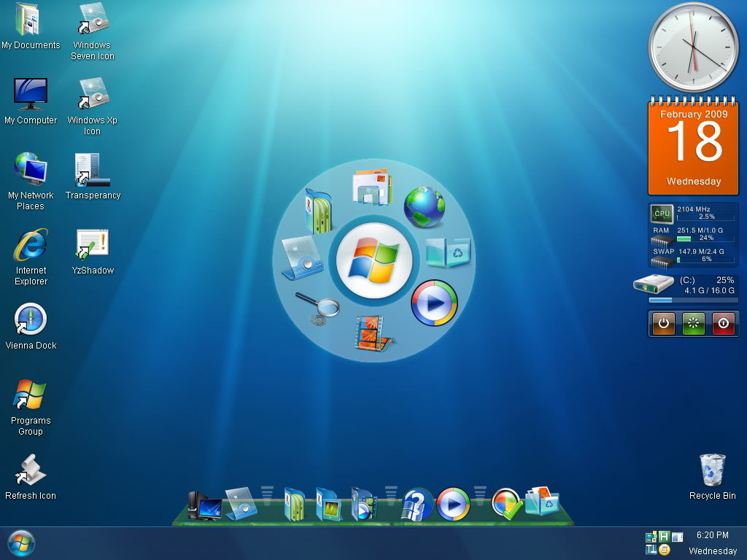Open the film strip Movie Maker icon
This screenshot has width=747, height=560.
click(374, 332)
